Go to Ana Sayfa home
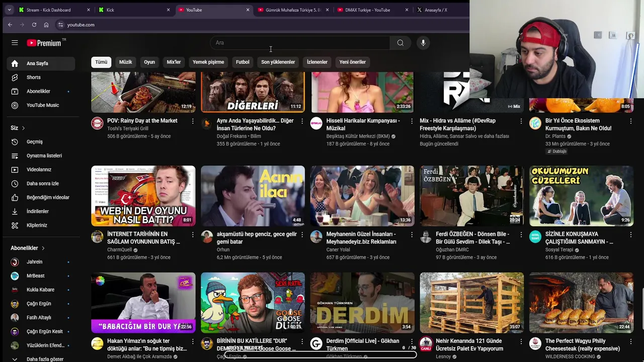 41,63
